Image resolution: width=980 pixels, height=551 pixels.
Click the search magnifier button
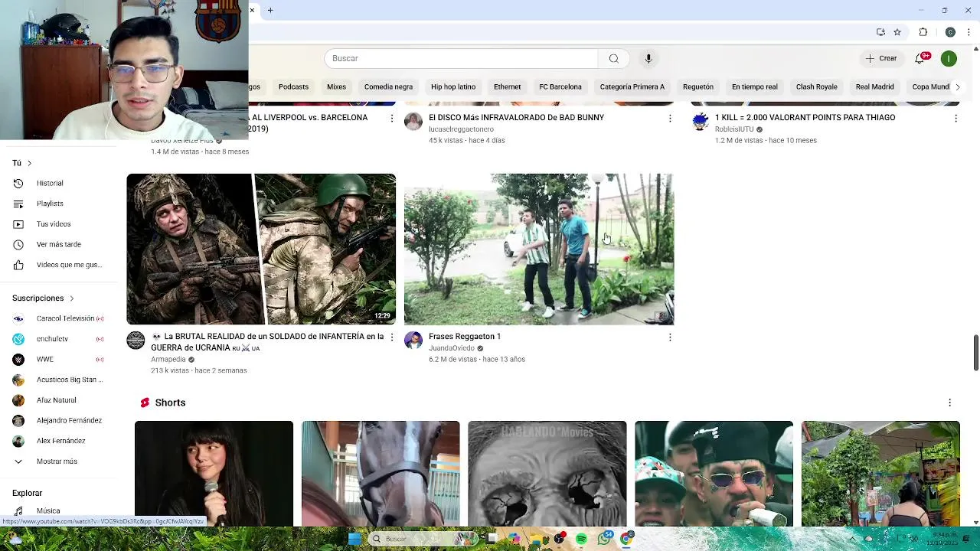tap(613, 59)
